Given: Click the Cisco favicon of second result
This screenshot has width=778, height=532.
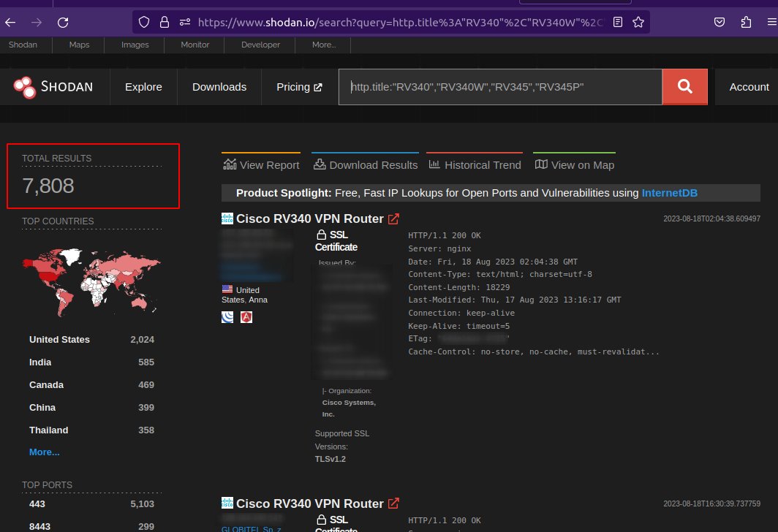Looking at the screenshot, I should pos(227,503).
